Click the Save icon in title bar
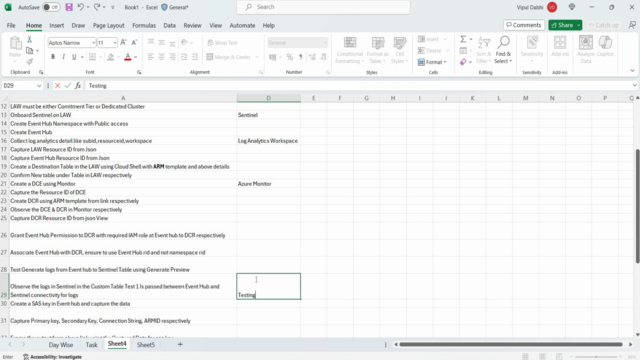 point(69,7)
